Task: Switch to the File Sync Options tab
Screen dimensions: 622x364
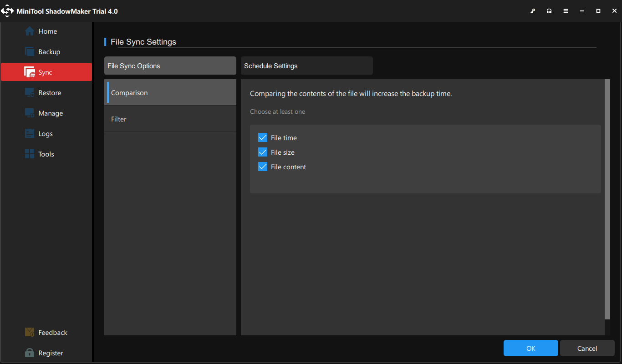Action: [170, 66]
